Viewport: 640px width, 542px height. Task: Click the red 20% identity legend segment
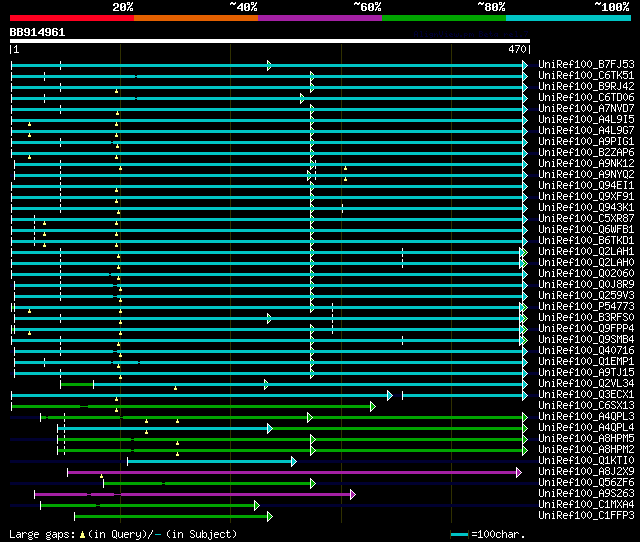coord(72,18)
